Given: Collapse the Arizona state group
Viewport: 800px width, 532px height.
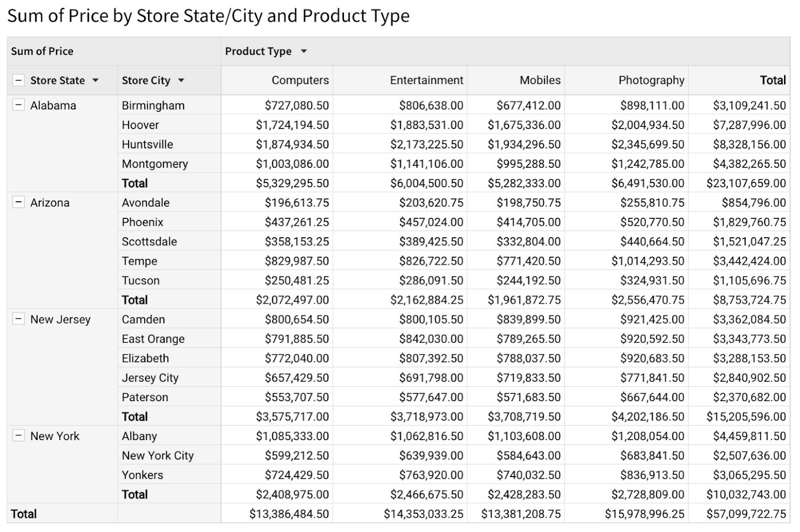Looking at the screenshot, I should [x=19, y=202].
